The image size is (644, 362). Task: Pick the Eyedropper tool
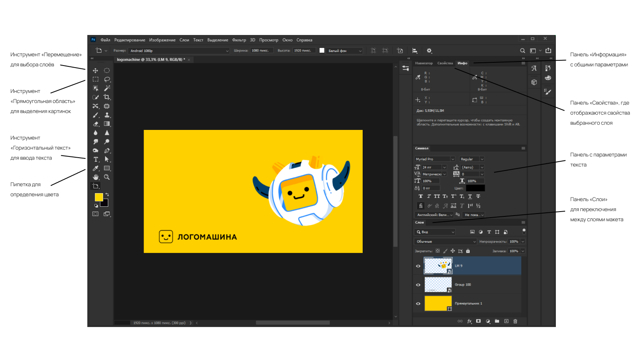(95, 169)
